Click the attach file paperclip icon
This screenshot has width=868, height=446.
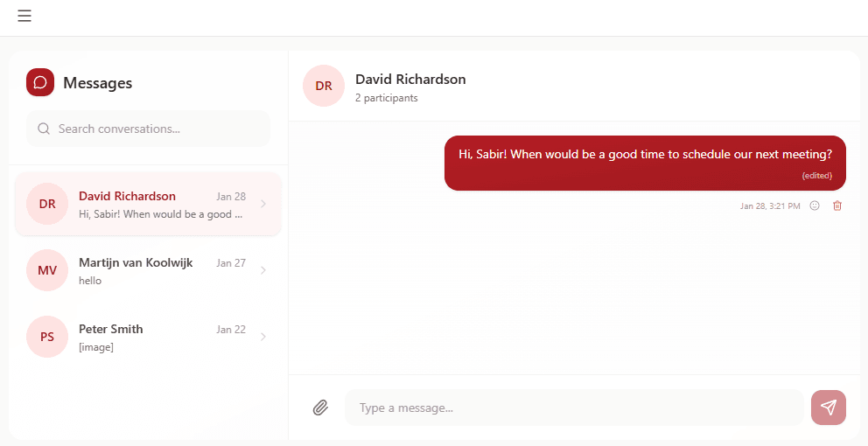[x=320, y=408]
